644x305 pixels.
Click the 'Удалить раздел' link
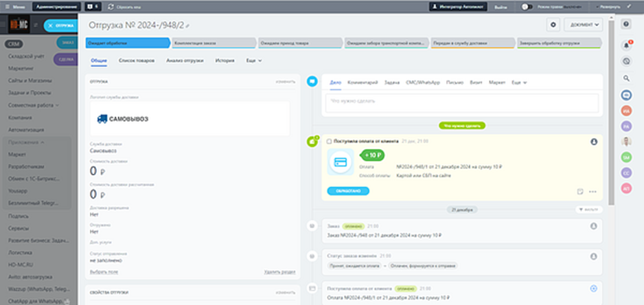(279, 272)
